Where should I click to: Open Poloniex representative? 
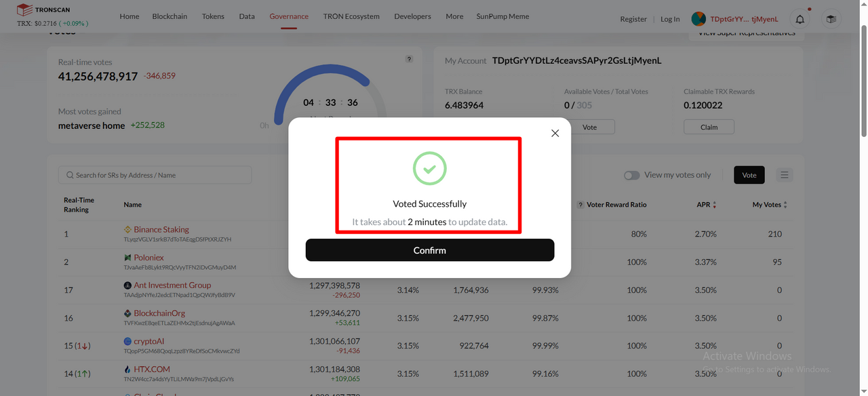[149, 258]
